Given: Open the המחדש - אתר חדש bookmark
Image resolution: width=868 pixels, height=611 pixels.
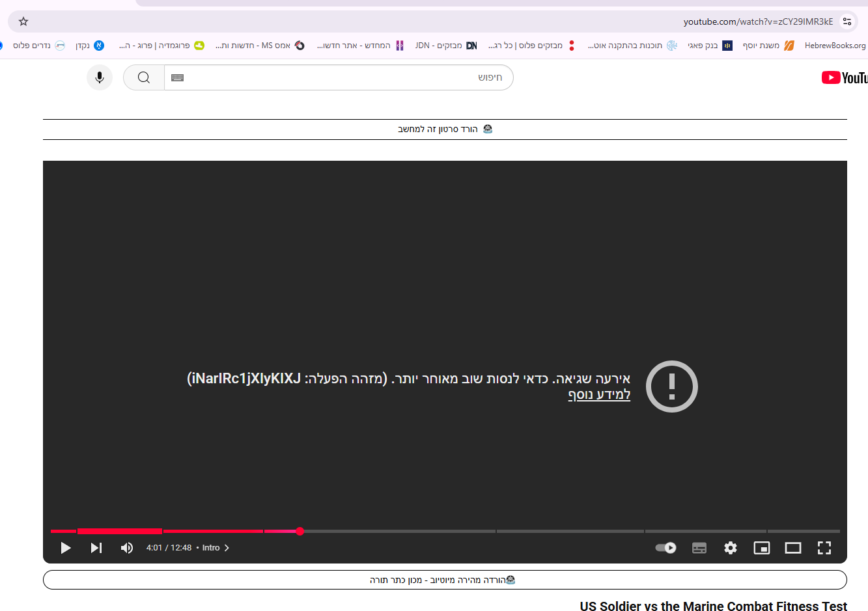Looking at the screenshot, I should [x=360, y=46].
